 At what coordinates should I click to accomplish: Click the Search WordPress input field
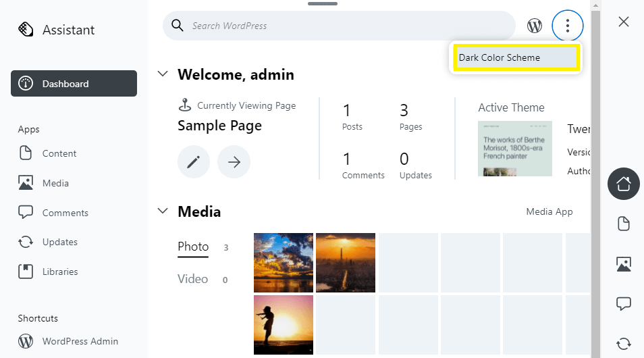(340, 26)
